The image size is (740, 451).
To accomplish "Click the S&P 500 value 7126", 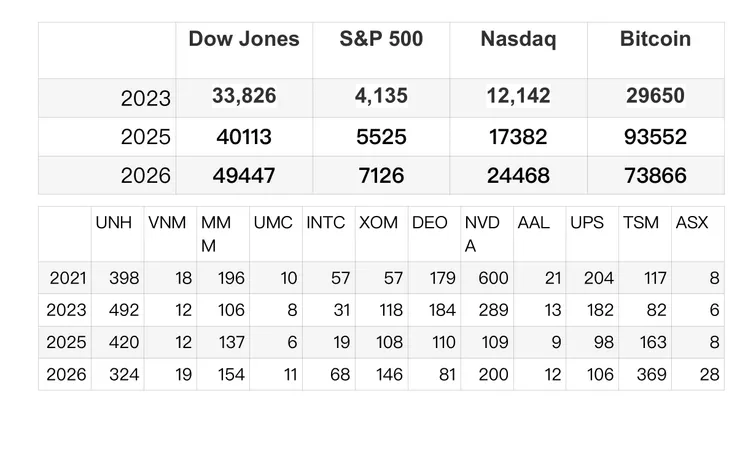I will coord(381,176).
